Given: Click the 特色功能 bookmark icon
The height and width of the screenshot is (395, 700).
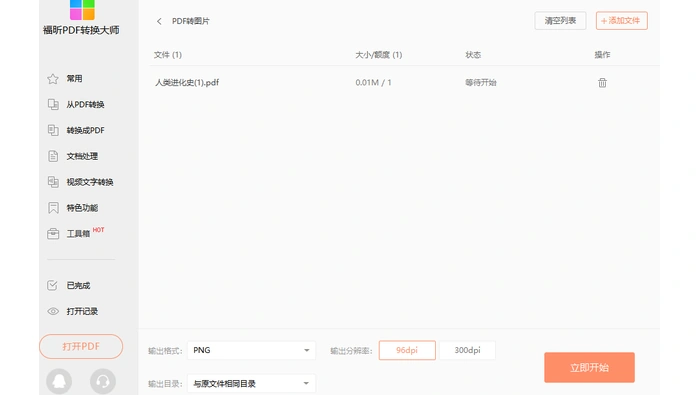Looking at the screenshot, I should [x=53, y=208].
